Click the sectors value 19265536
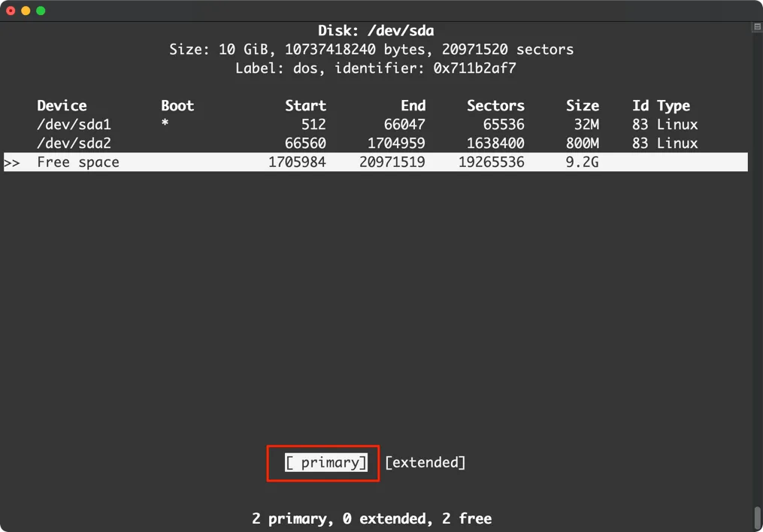 pyautogui.click(x=492, y=162)
